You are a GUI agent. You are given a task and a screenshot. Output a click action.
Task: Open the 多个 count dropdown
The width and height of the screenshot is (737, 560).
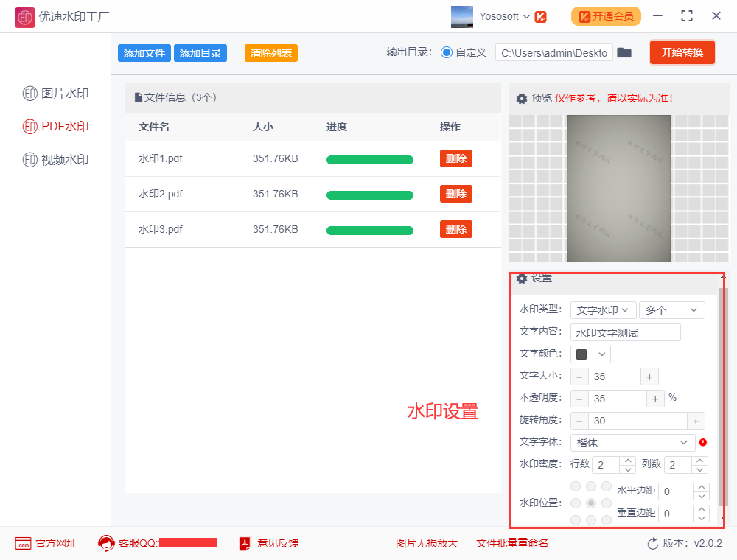point(672,310)
